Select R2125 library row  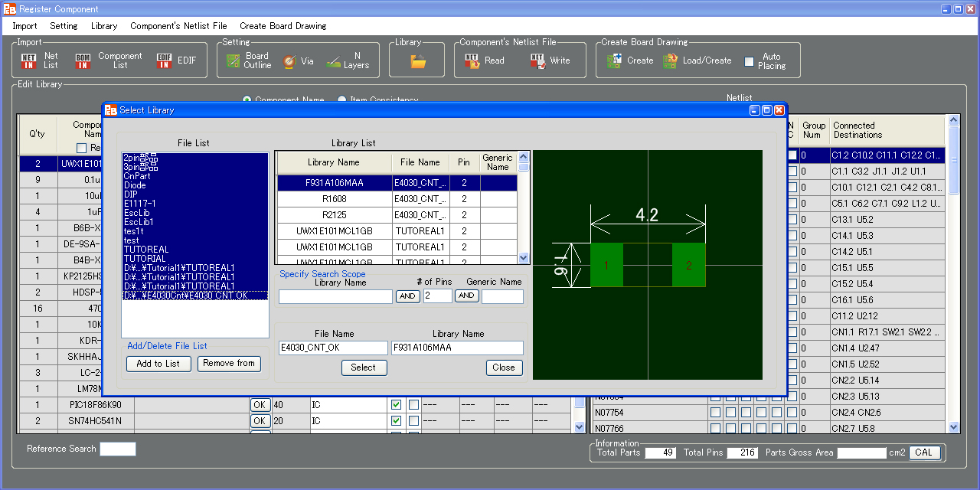397,215
